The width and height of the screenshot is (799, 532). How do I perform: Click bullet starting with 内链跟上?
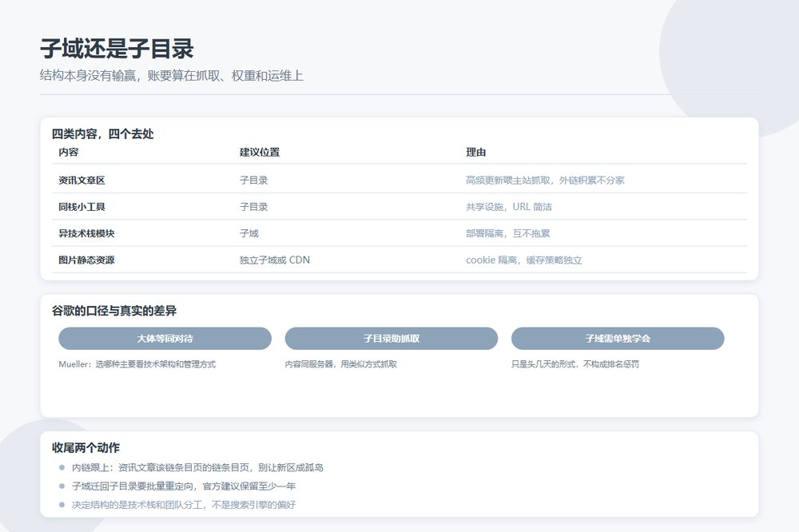click(x=197, y=468)
